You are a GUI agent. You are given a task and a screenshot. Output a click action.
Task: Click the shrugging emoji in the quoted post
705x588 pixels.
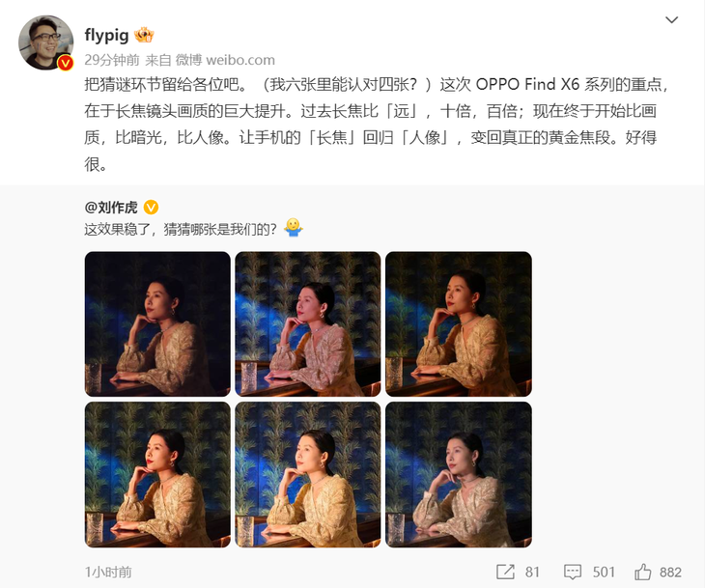(x=294, y=228)
